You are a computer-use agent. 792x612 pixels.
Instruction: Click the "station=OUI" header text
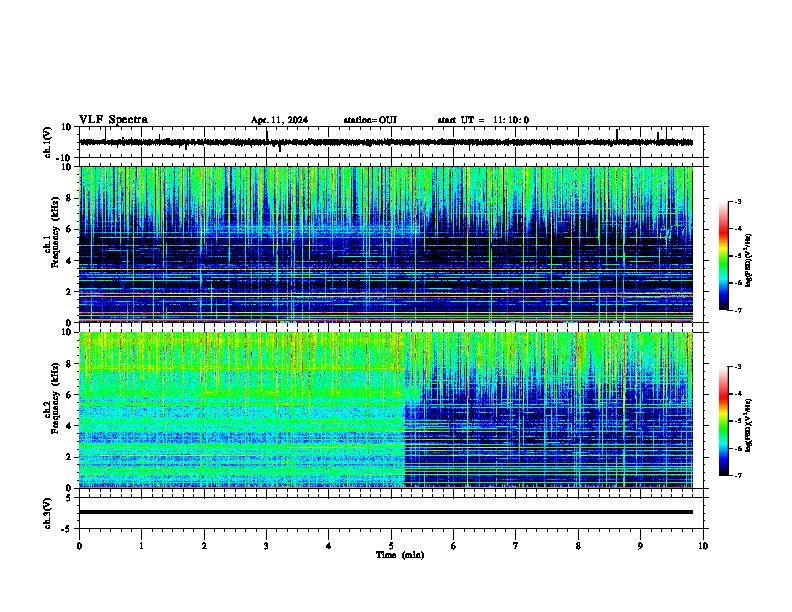click(x=370, y=120)
